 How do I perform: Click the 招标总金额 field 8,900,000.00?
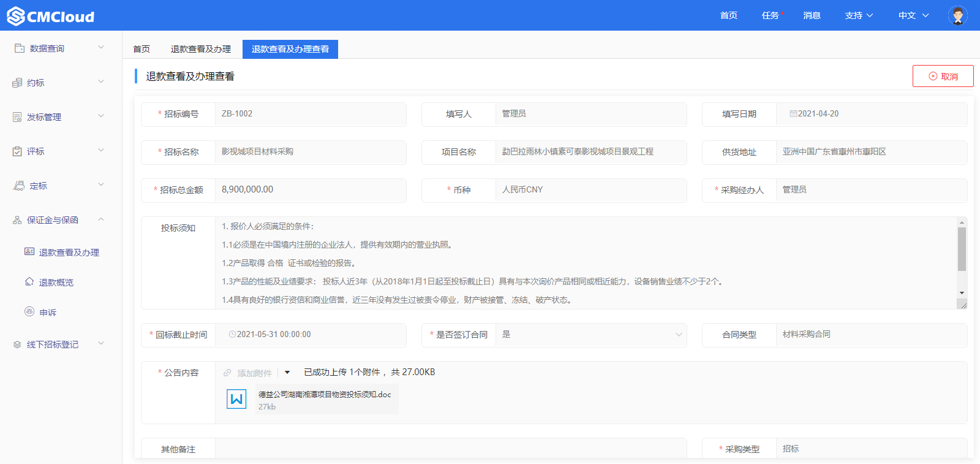[x=311, y=190]
